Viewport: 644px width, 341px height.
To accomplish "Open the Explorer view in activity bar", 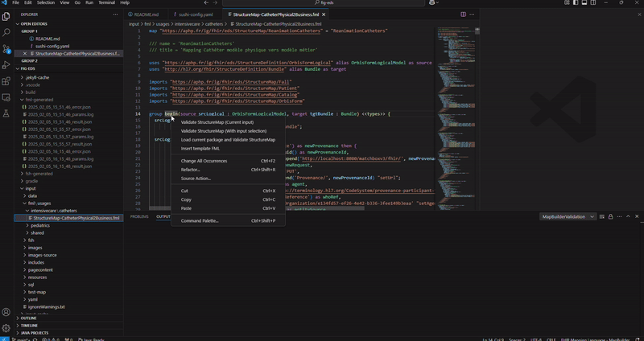I will pyautogui.click(x=6, y=16).
